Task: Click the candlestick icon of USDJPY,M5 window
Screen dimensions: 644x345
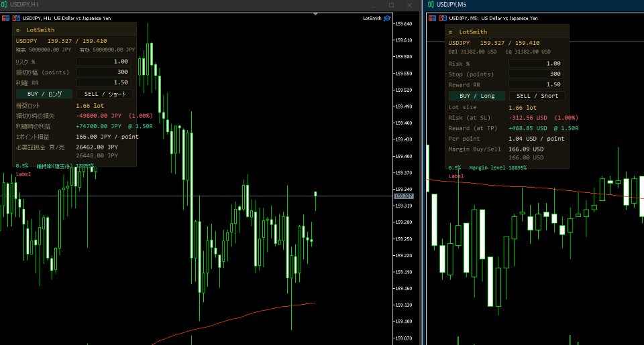Action: 431,5
